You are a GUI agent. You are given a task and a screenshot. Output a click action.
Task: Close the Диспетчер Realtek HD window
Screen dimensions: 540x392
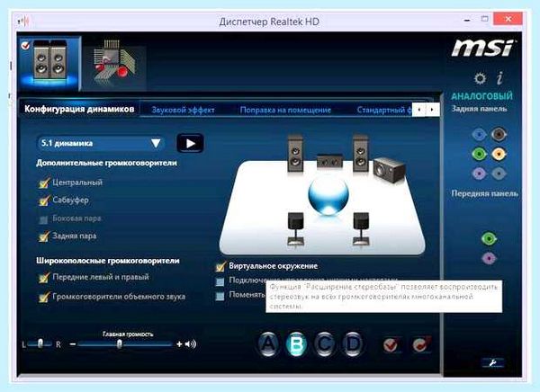508,19
